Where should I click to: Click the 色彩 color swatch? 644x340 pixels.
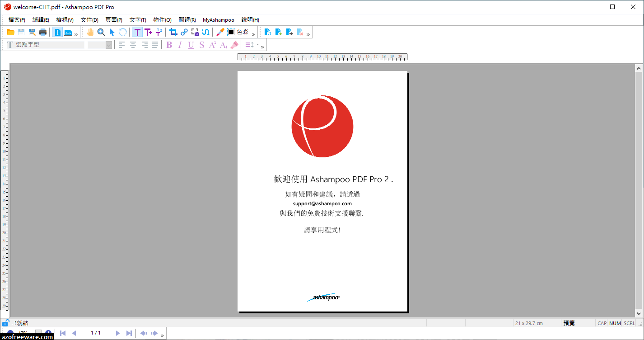click(230, 32)
